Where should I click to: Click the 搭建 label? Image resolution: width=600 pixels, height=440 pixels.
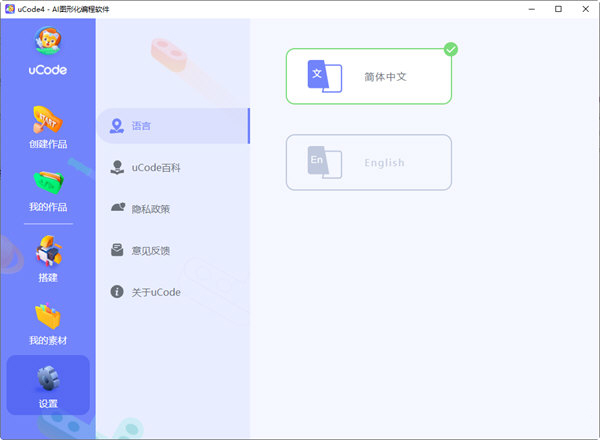[x=48, y=277]
